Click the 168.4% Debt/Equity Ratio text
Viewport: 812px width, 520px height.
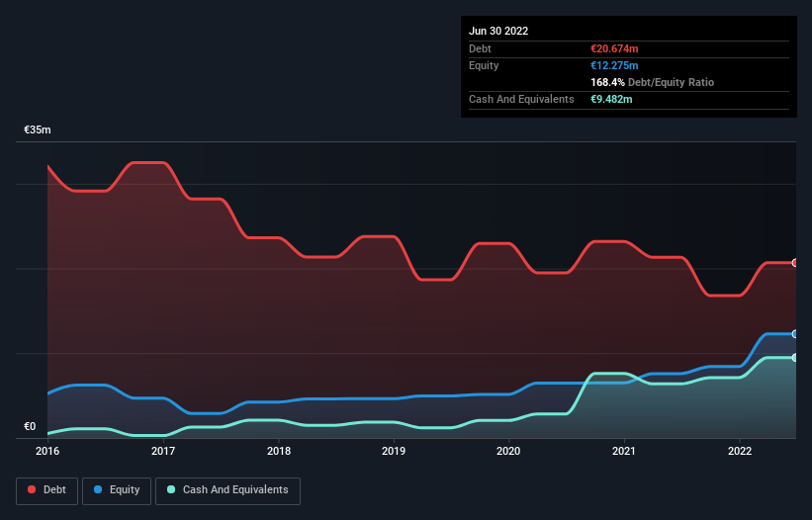click(653, 82)
